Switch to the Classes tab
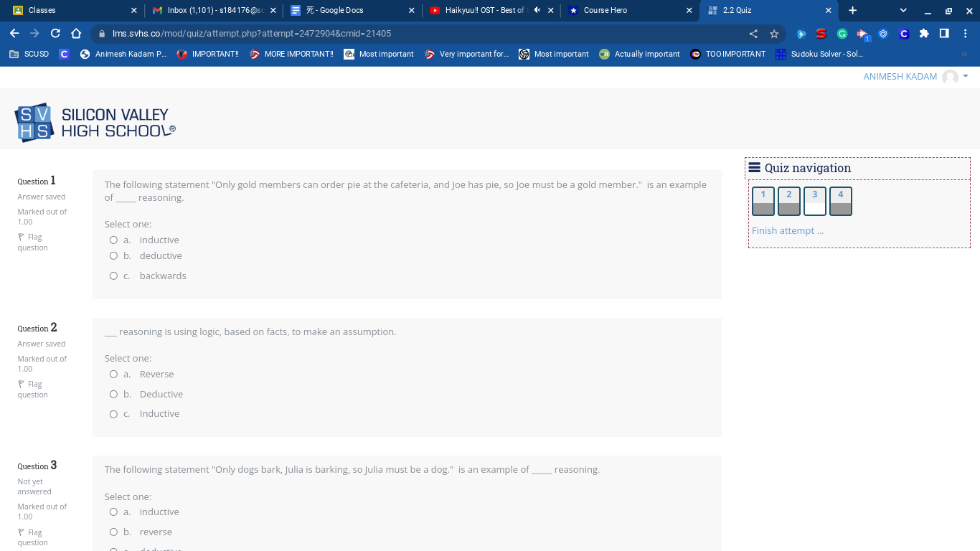 73,10
